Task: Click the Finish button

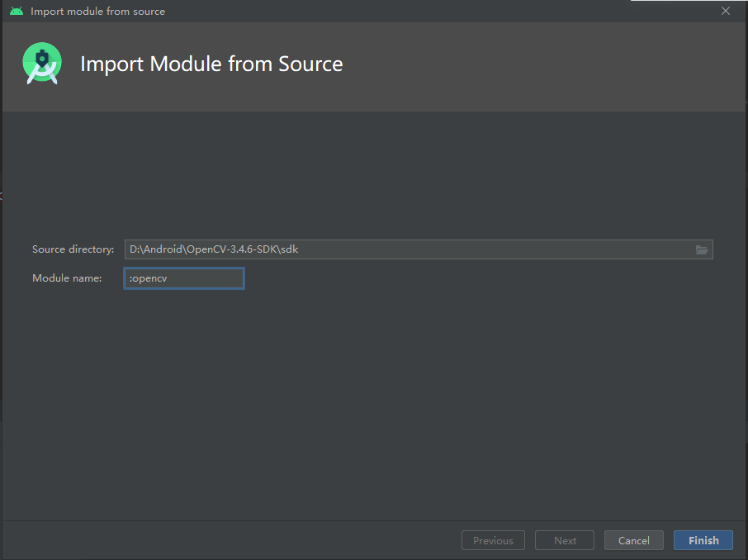Action: [703, 540]
